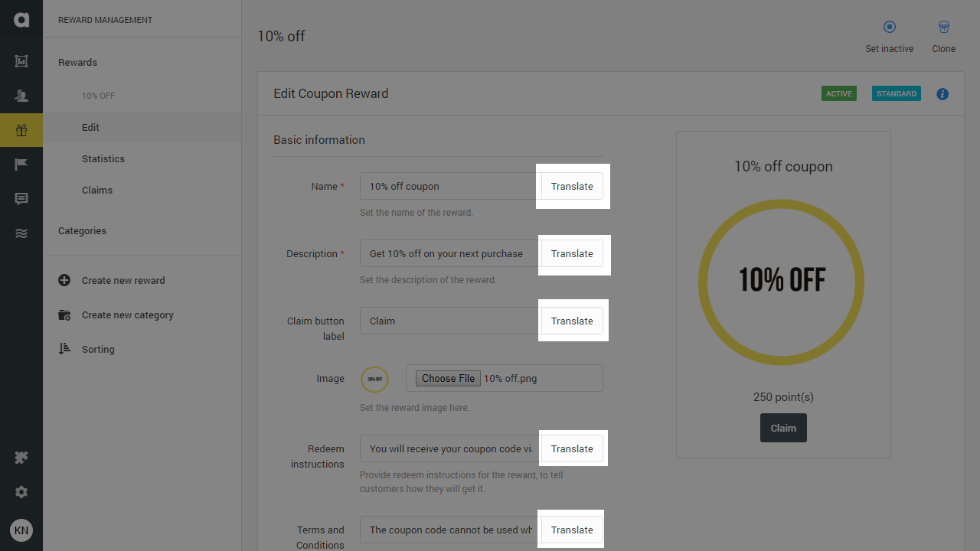Select Statistics in the reward menu
This screenshot has height=551, width=980.
coord(103,158)
